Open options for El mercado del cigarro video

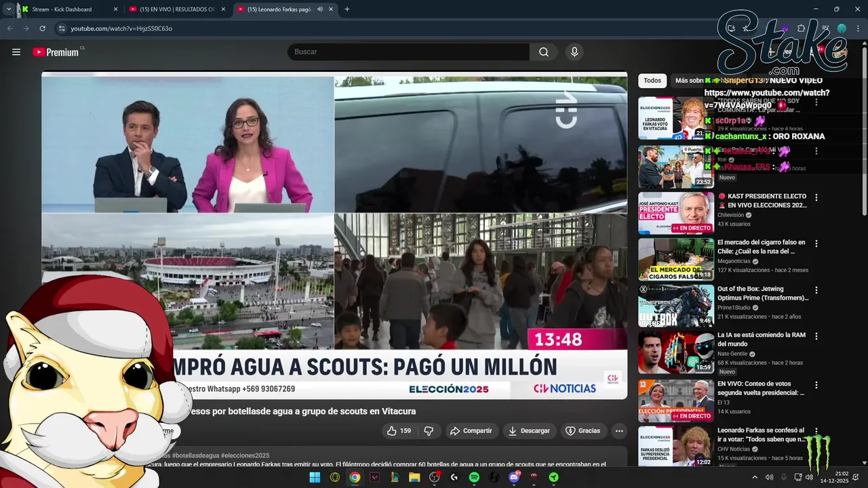[x=816, y=243]
